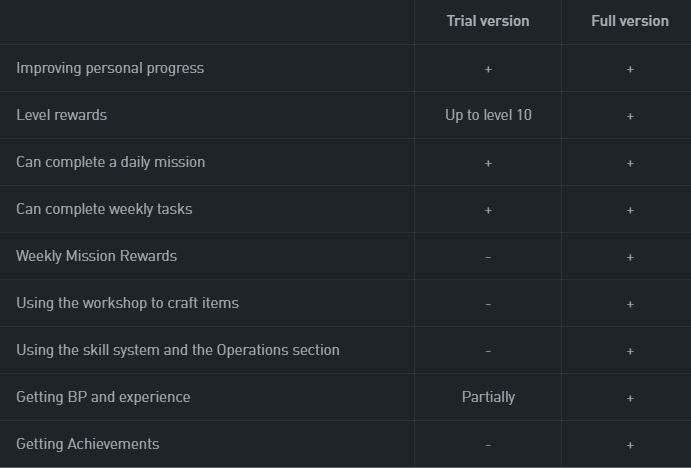Select Can complete a daily mission text
Image resolution: width=691 pixels, height=468 pixels.
(111, 162)
